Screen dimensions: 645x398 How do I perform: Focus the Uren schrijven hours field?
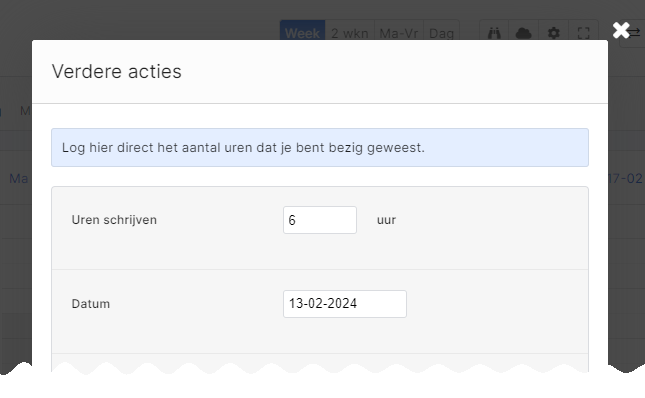[320, 220]
